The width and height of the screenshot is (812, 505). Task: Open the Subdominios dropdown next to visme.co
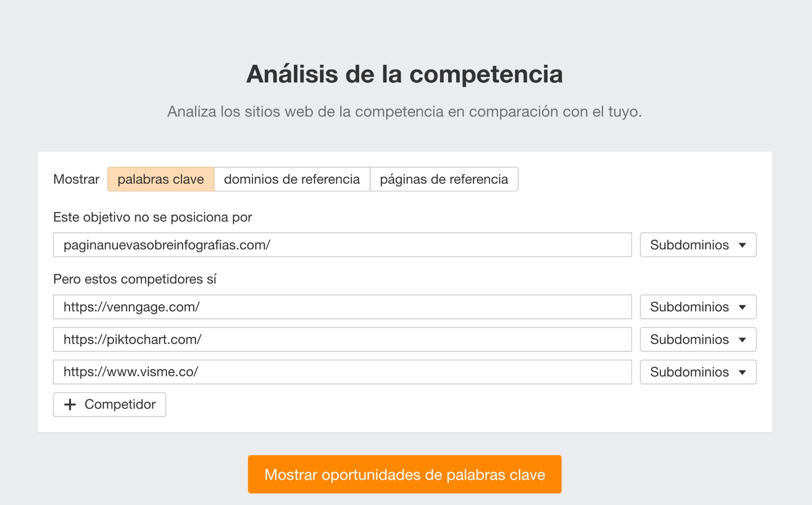[x=697, y=372]
